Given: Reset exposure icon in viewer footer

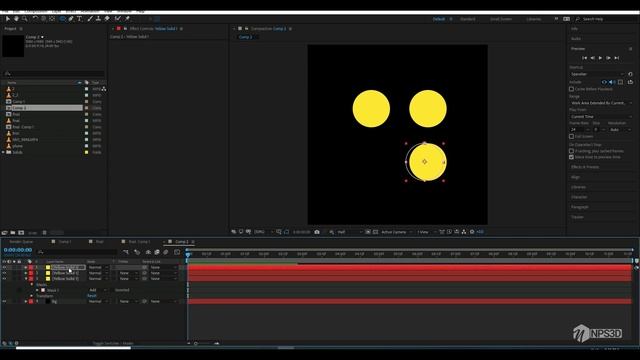Looking at the screenshot, I should click(472, 232).
